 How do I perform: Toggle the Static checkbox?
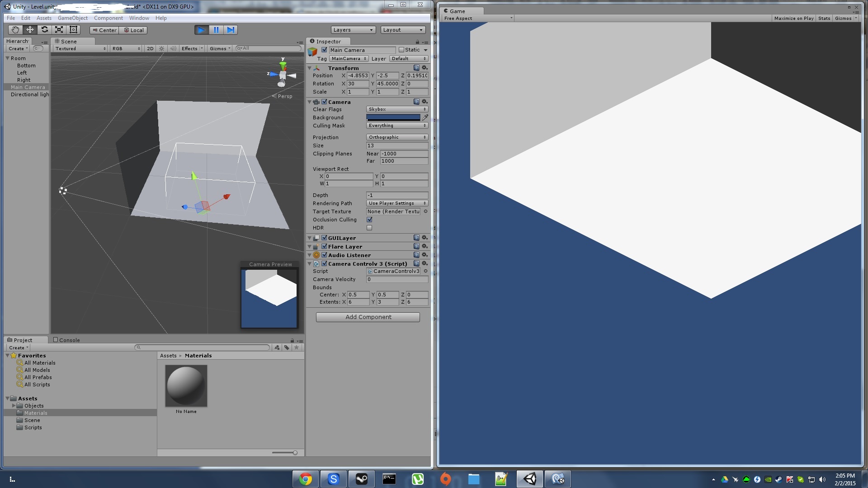coord(401,50)
